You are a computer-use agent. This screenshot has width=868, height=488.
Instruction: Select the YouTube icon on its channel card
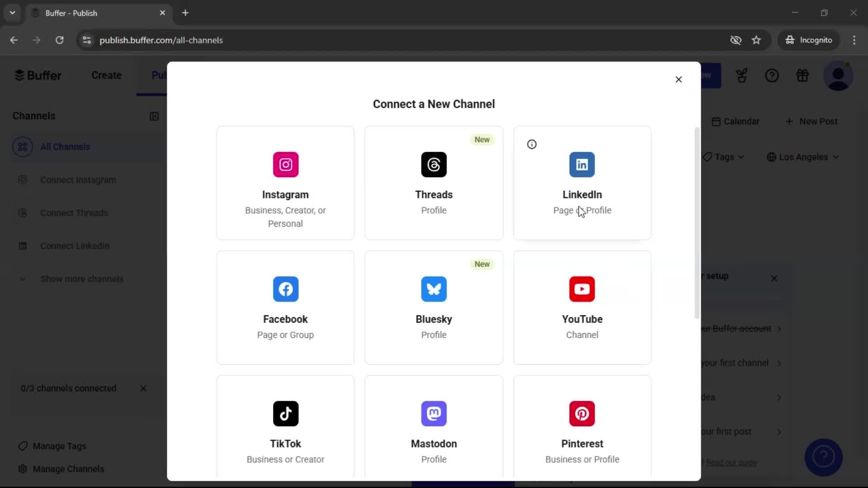click(x=582, y=289)
